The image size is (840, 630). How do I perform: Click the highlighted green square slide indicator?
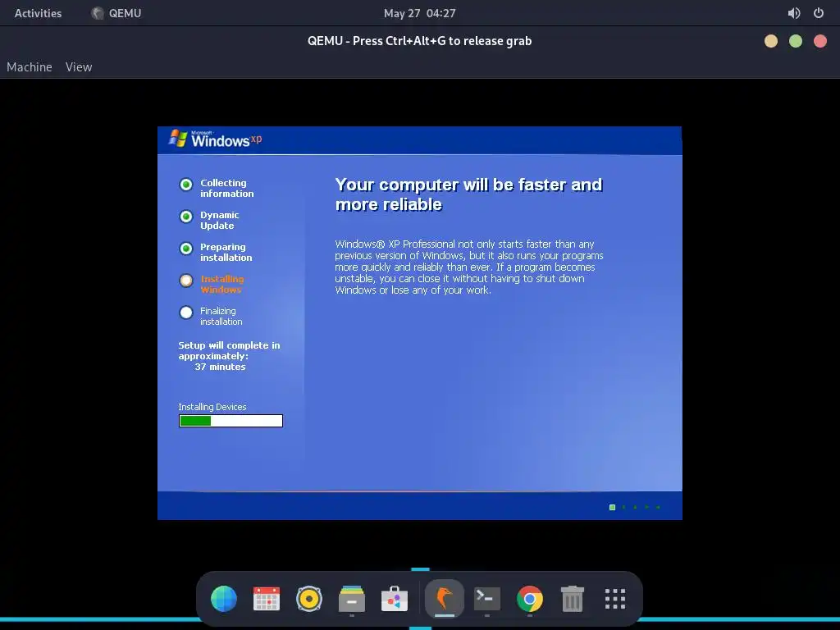(612, 507)
